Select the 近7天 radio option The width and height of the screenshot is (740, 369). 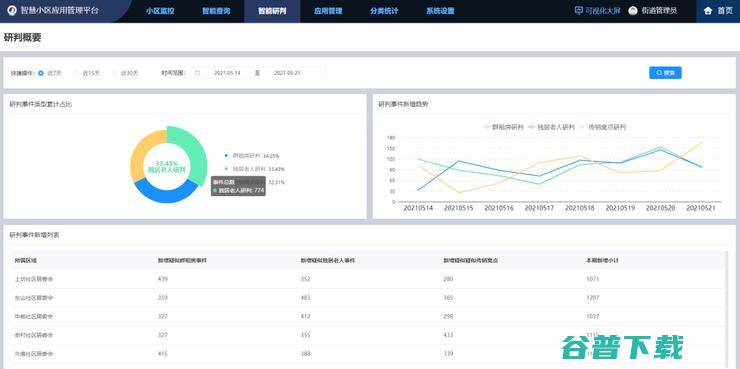50,73
